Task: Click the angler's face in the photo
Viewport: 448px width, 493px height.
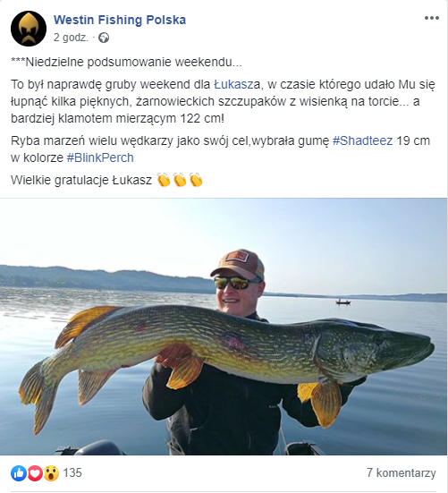Action: [236, 293]
